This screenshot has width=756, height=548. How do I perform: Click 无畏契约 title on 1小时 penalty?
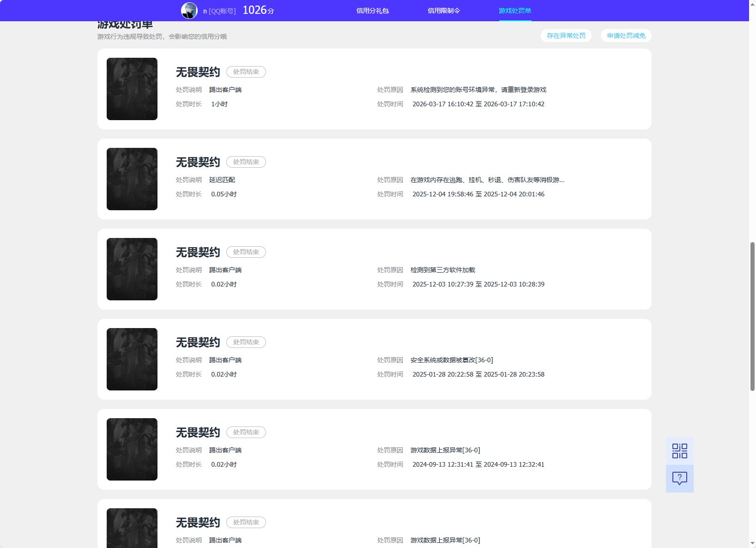click(198, 72)
